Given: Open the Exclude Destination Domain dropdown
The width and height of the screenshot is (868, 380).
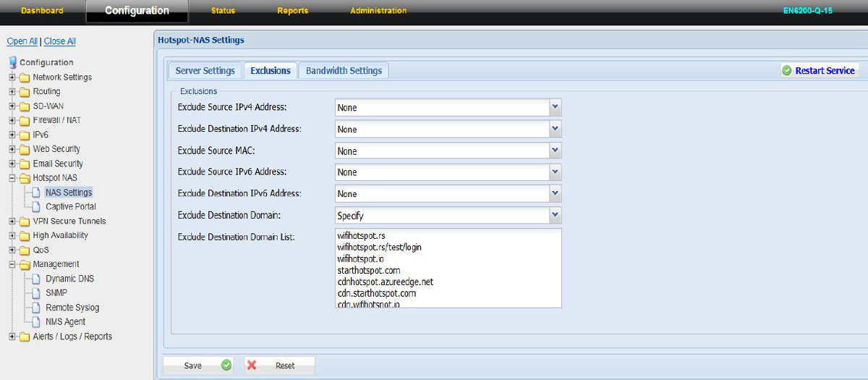Looking at the screenshot, I should (x=555, y=215).
